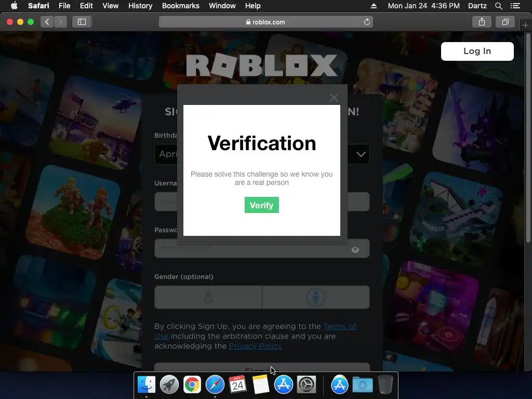The image size is (532, 399).
Task: Open the App Store icon right of the Dock divider
Action: click(x=340, y=385)
